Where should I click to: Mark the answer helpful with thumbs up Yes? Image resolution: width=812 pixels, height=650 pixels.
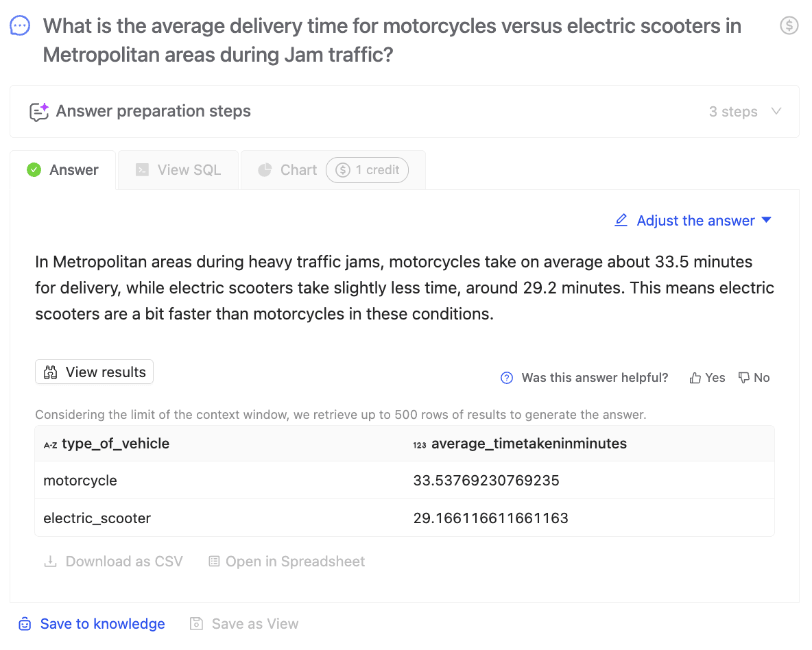pyautogui.click(x=707, y=378)
